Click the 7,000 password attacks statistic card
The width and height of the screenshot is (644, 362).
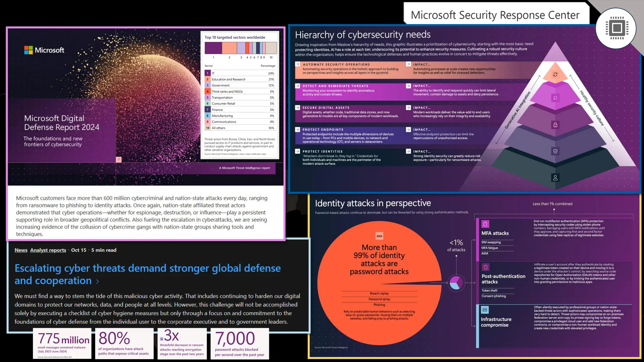pyautogui.click(x=240, y=343)
